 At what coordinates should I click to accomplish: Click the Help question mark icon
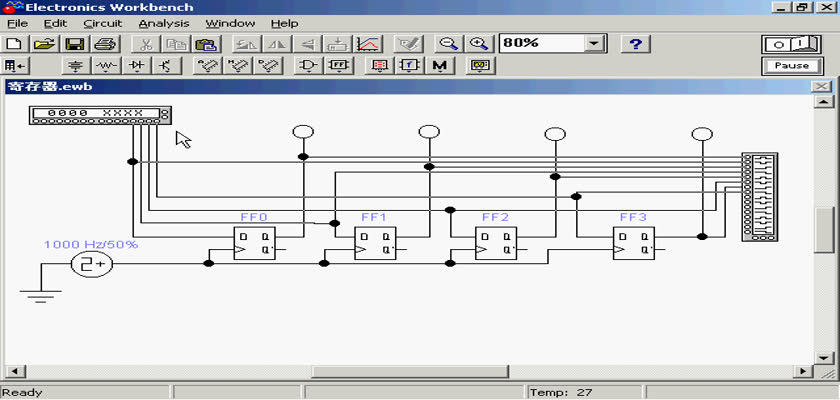(636, 44)
